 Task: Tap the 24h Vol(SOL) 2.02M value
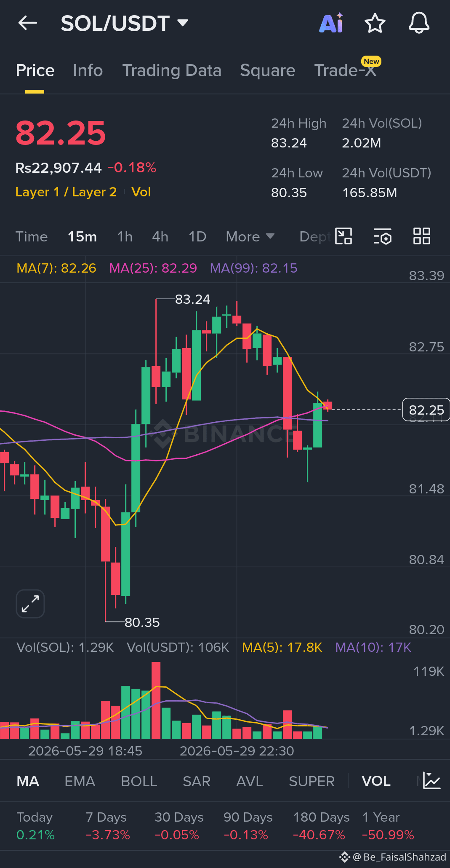(x=361, y=143)
